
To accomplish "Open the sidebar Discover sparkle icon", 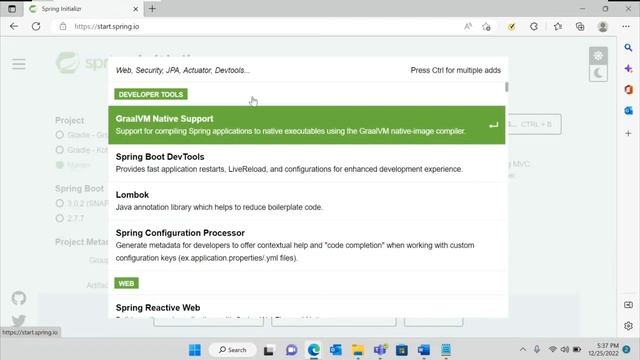I will click(x=628, y=69).
